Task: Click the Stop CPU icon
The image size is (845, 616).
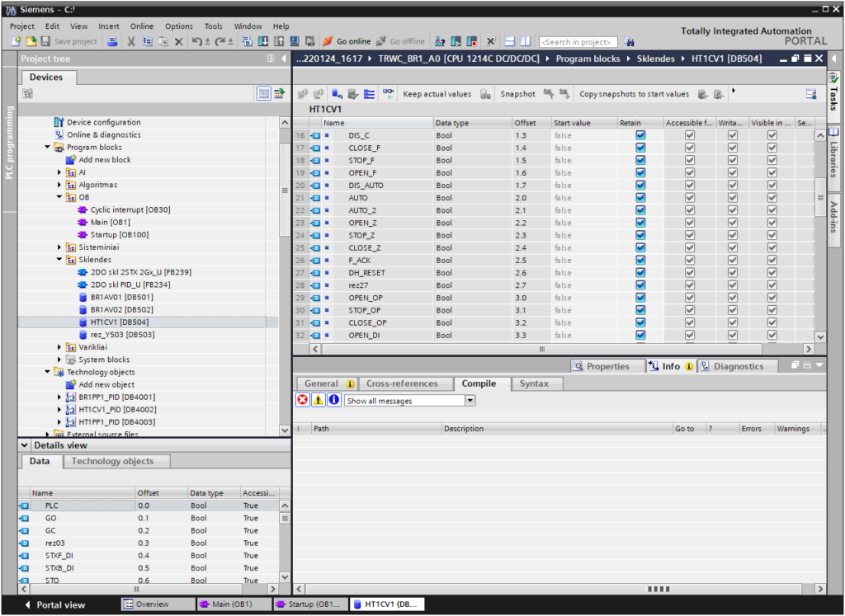Action: (x=471, y=41)
